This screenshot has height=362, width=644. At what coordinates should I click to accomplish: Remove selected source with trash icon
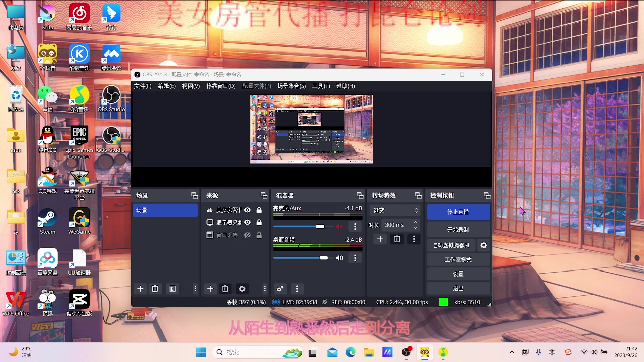pos(225,289)
